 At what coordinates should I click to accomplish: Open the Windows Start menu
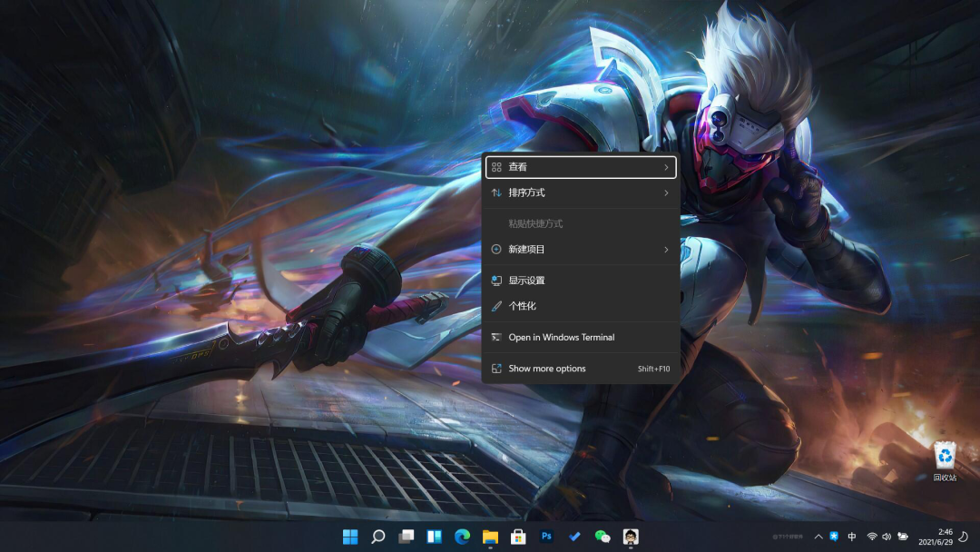350,537
